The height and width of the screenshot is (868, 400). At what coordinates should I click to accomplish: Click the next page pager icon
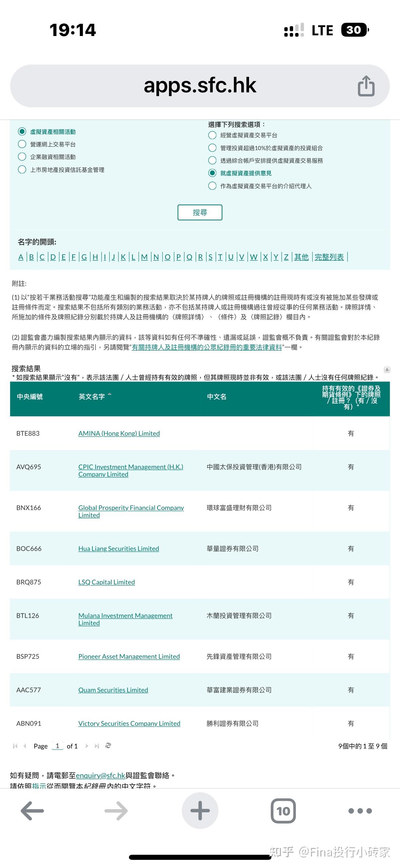[87, 746]
